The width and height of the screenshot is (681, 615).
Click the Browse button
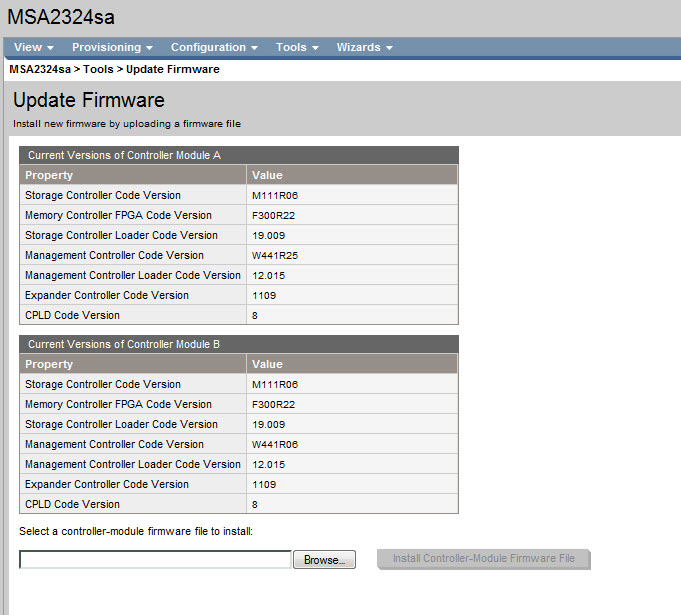tap(324, 559)
